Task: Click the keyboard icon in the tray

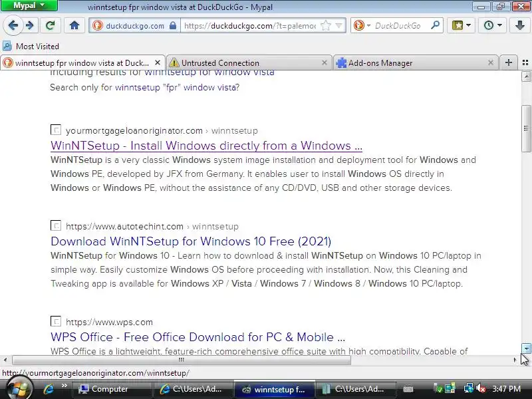Action: tap(408, 389)
